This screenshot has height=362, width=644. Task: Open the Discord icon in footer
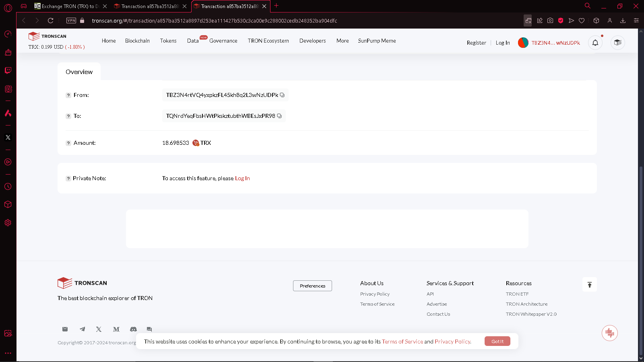[x=133, y=329]
